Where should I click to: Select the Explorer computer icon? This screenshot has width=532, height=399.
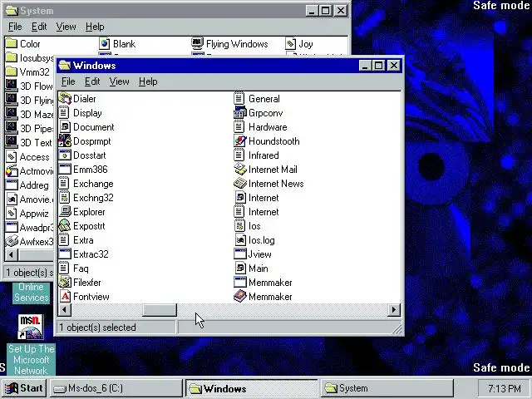(65, 212)
